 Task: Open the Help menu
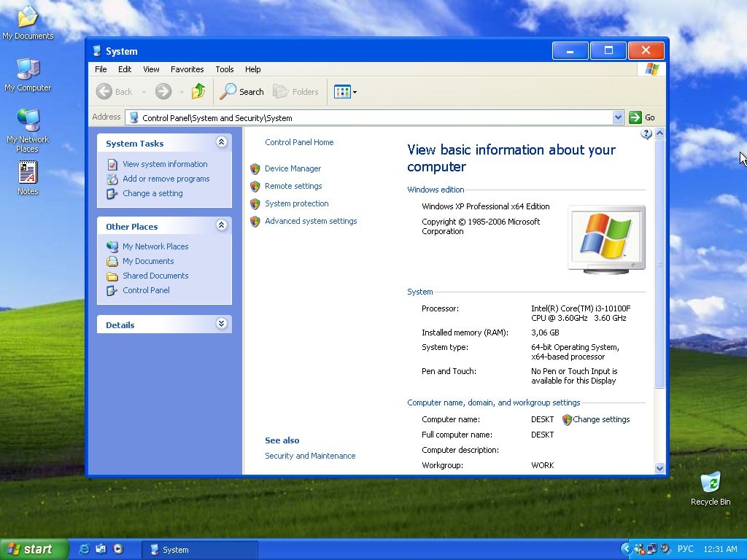[252, 69]
